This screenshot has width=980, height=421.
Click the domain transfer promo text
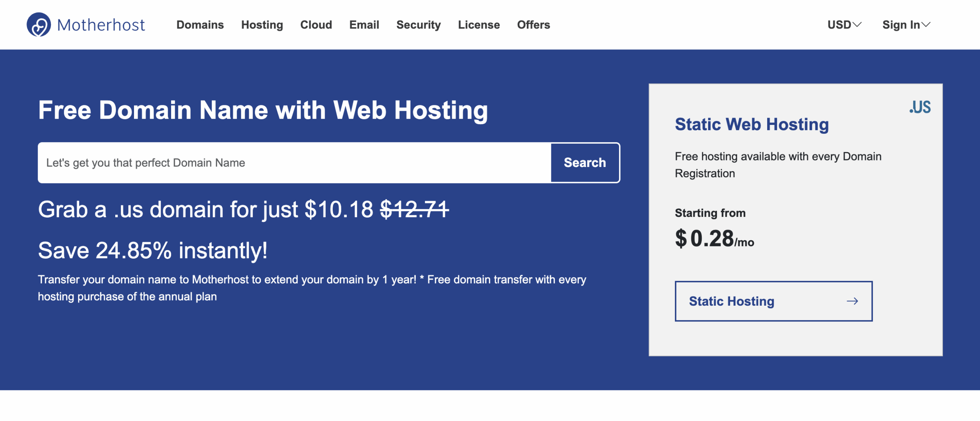point(312,288)
